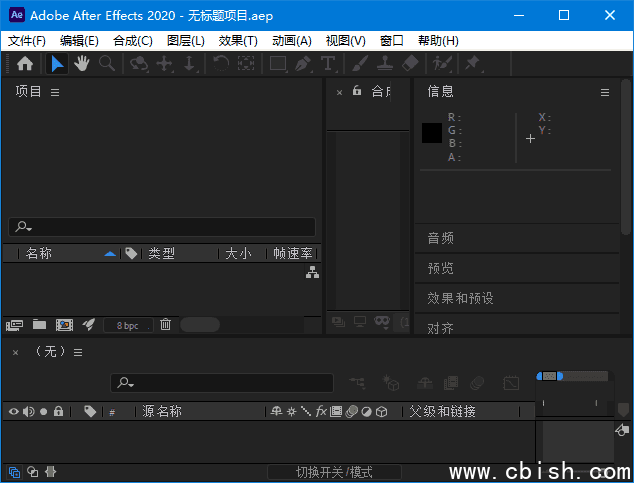This screenshot has height=483, width=634.
Task: Click the Interpret Footage icon
Action: point(14,325)
